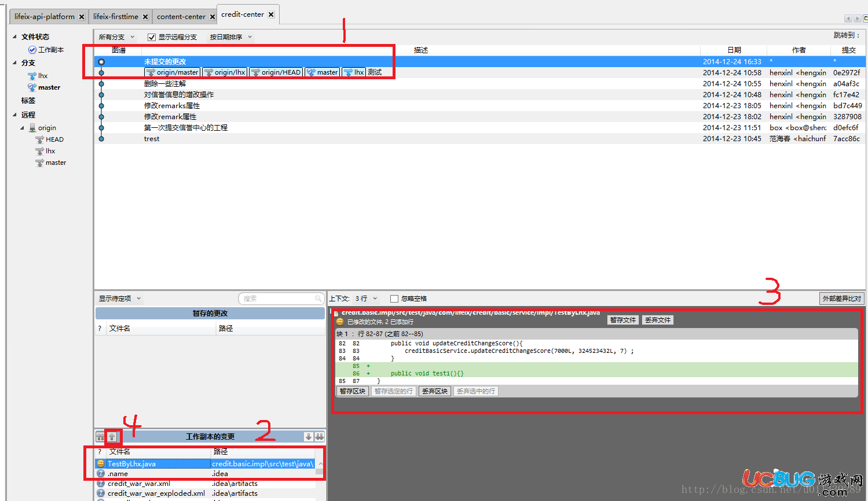Click the modified file status icon in diff header

click(x=339, y=322)
